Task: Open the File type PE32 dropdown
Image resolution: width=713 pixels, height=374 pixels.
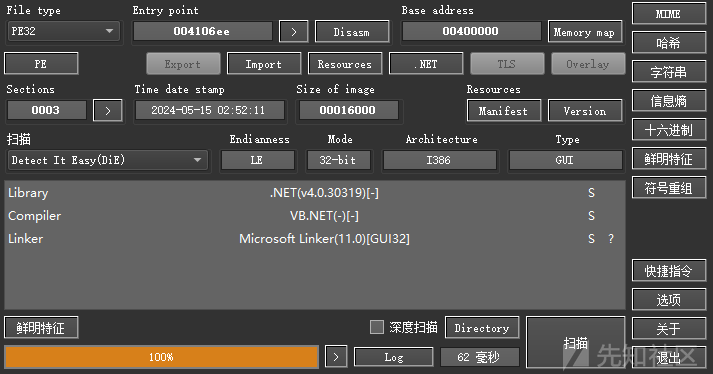Action: pos(64,31)
